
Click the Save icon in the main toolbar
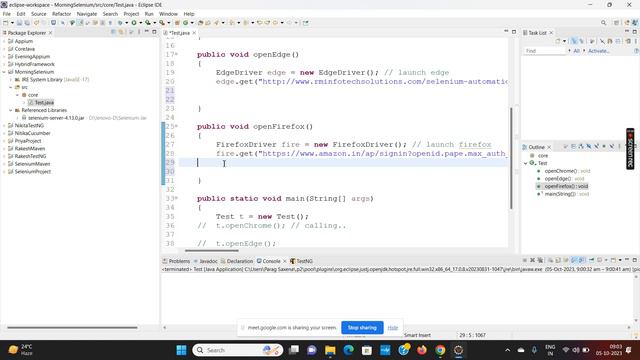(x=19, y=23)
